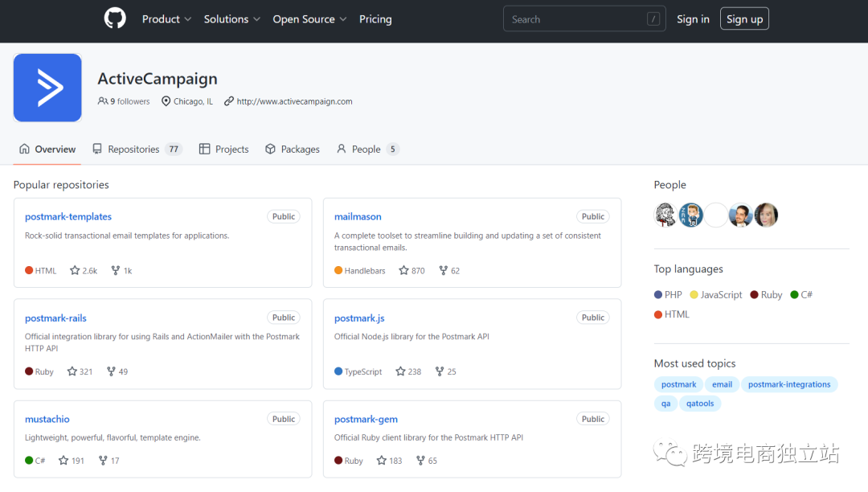This screenshot has height=492, width=868.
Task: Click the Chicago, IL location text
Action: [193, 101]
